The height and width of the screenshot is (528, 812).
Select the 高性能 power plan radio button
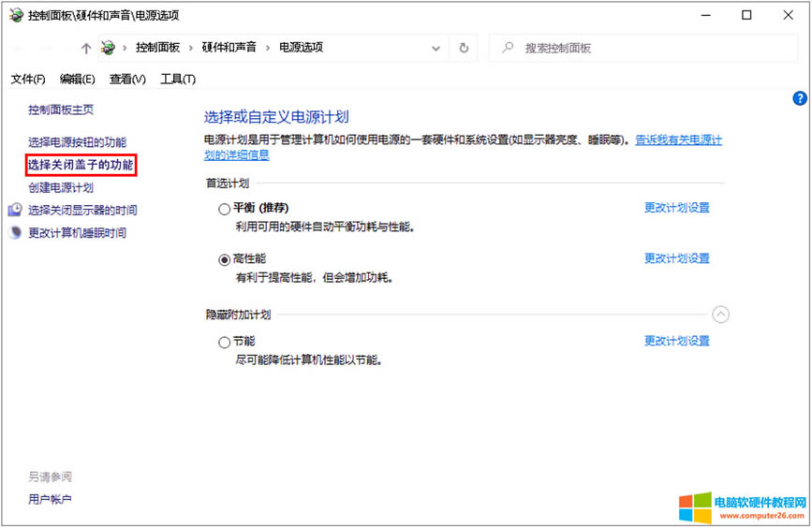click(224, 259)
